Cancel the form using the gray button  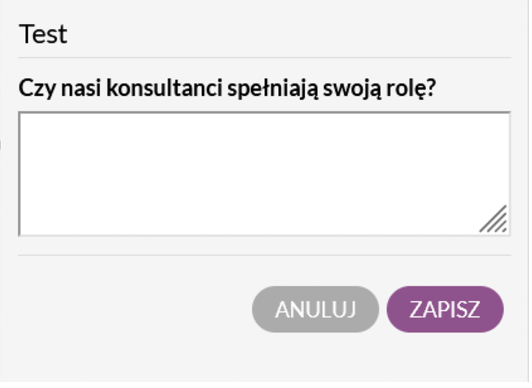tap(315, 309)
